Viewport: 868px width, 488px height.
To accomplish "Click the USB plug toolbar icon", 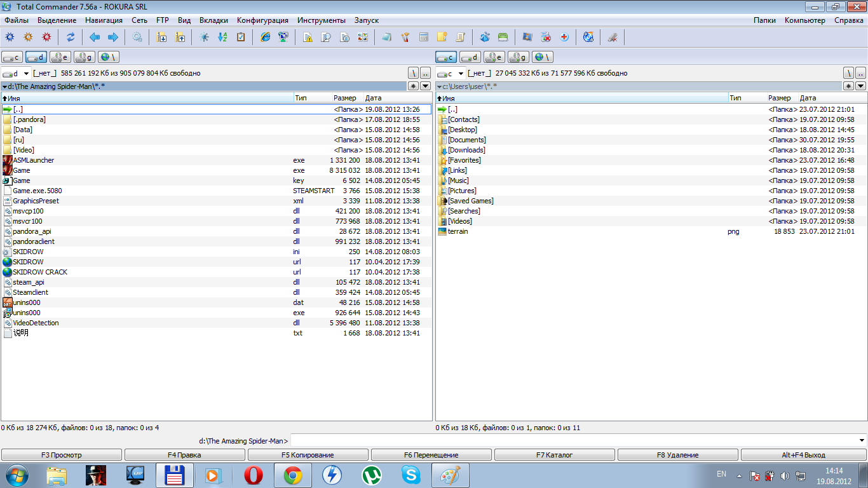I will (613, 37).
